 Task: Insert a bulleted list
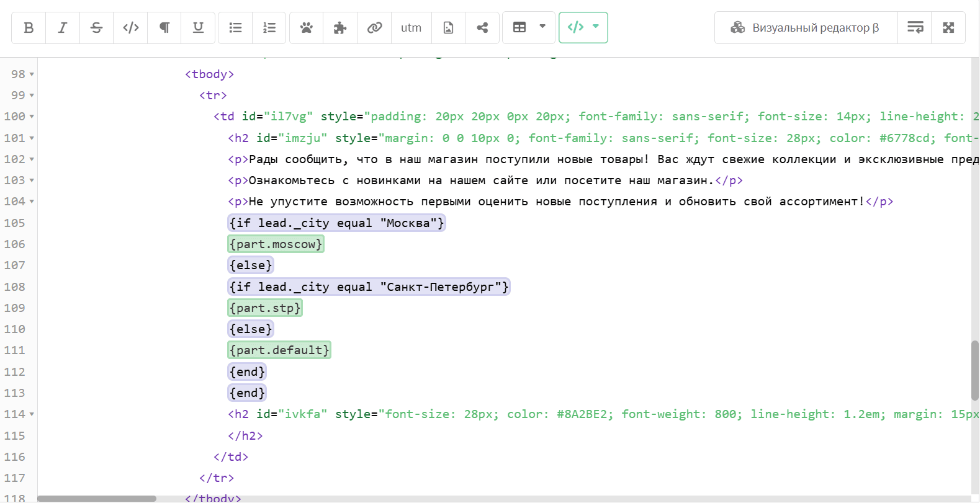click(x=235, y=28)
